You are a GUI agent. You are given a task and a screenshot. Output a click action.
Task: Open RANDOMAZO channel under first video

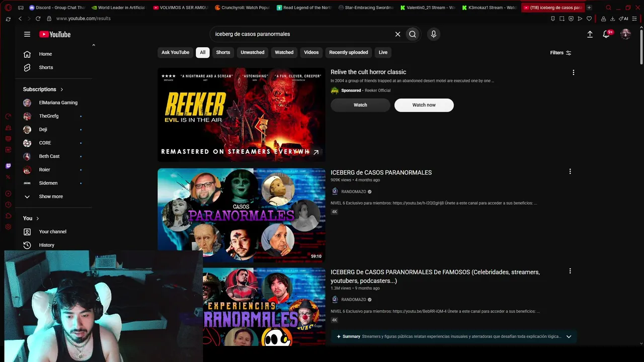pyautogui.click(x=354, y=192)
